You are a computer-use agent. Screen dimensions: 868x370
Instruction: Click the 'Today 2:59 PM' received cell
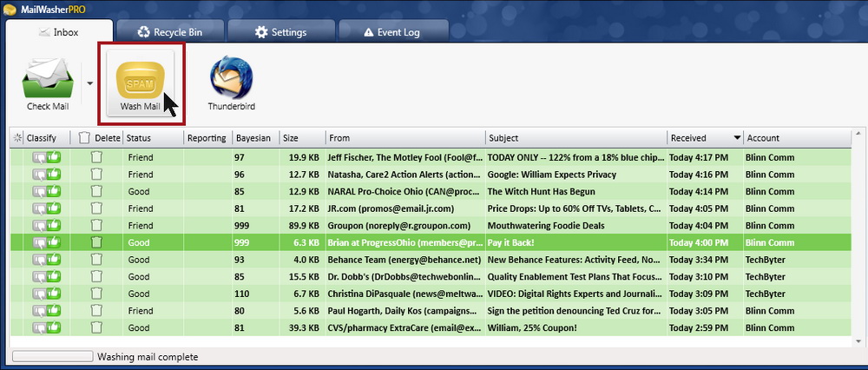pyautogui.click(x=699, y=328)
